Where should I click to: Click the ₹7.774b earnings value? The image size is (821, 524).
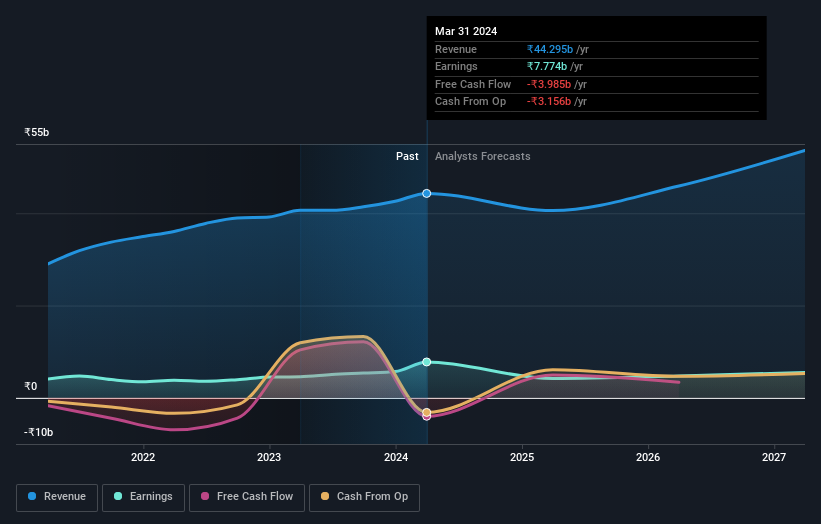coord(547,66)
